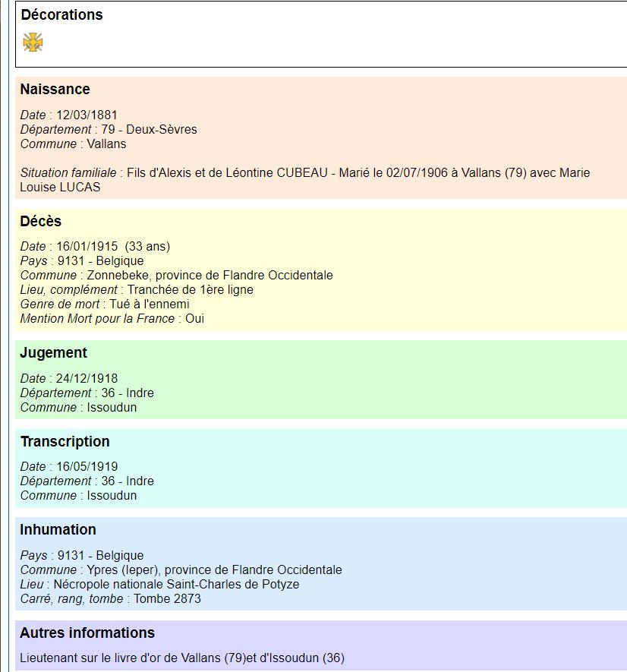Select the Inhumation section heading
Viewport: 627px width, 672px height.
58,530
